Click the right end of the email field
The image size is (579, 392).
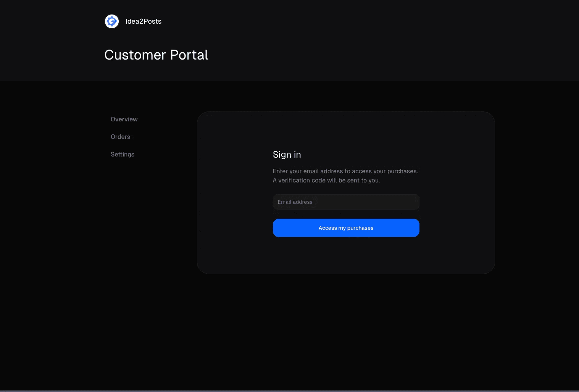pyautogui.click(x=412, y=202)
